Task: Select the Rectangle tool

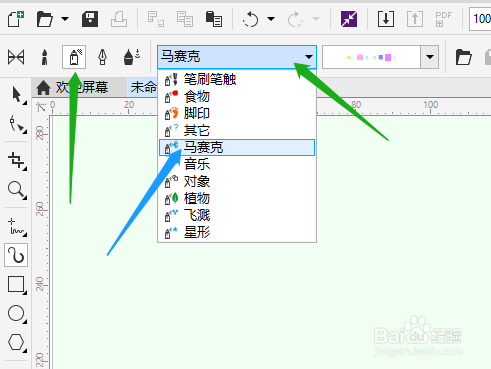Action: click(x=17, y=285)
